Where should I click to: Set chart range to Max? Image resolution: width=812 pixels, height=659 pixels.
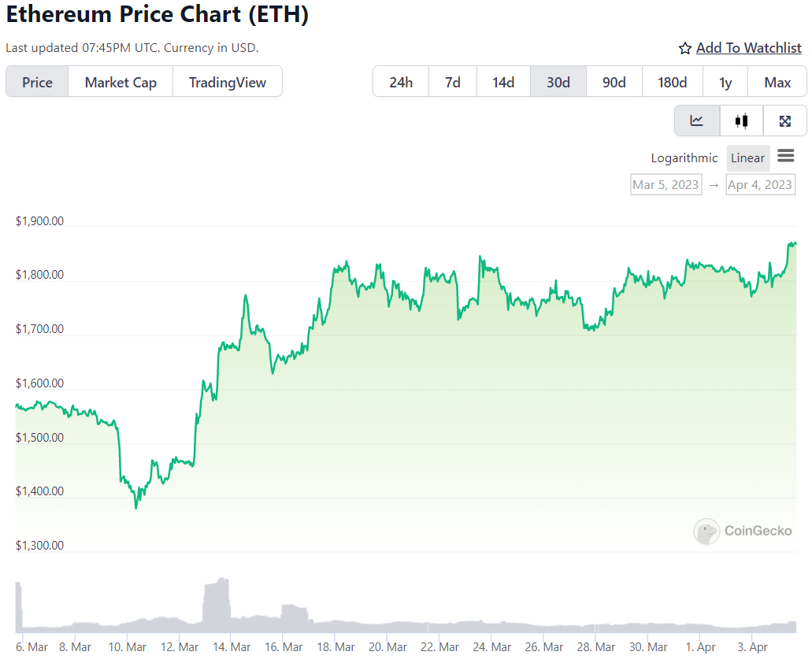pos(777,82)
